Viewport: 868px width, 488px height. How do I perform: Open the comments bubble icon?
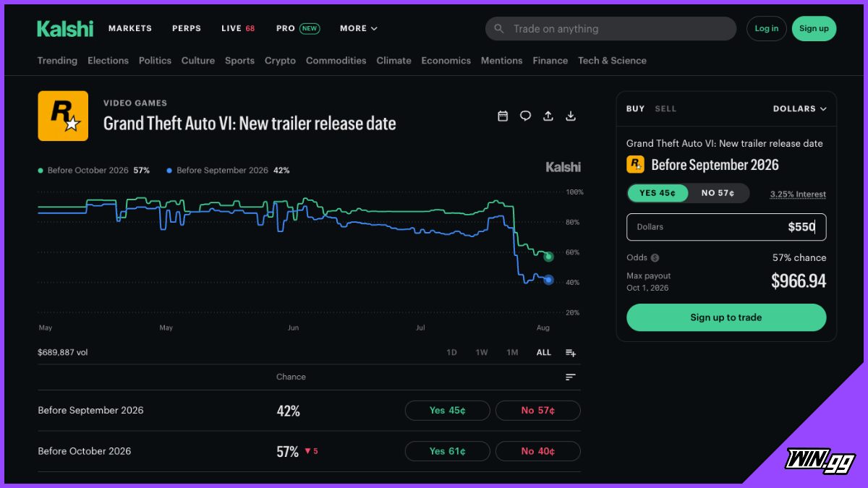pyautogui.click(x=526, y=116)
